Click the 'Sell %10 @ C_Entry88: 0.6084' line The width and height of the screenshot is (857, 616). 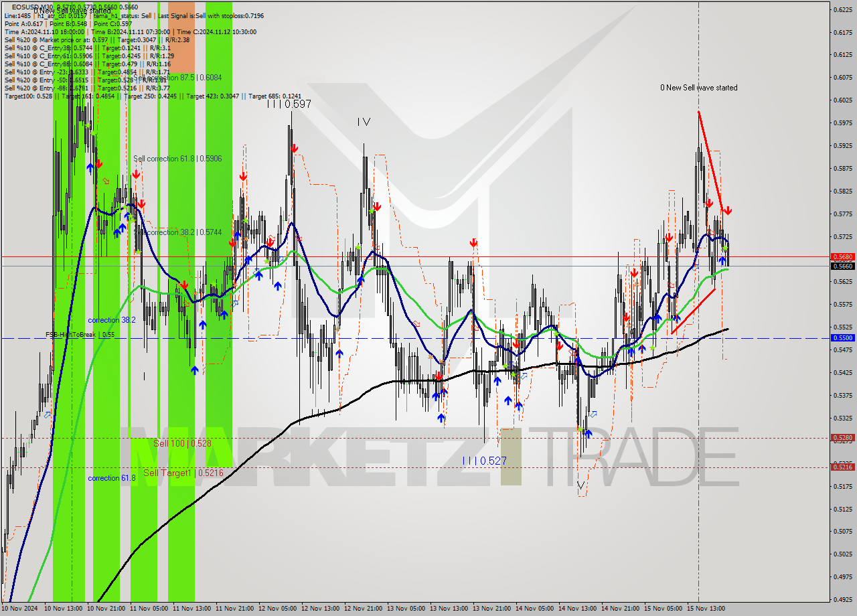pyautogui.click(x=88, y=64)
